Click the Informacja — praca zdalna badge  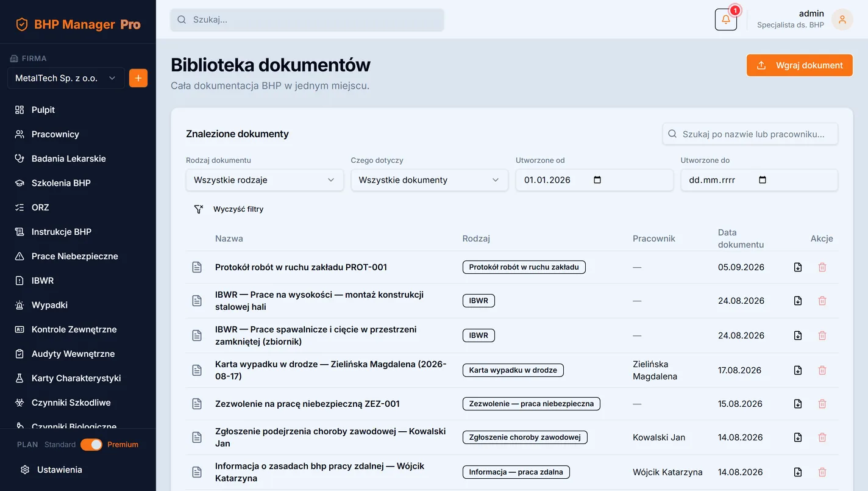(516, 472)
